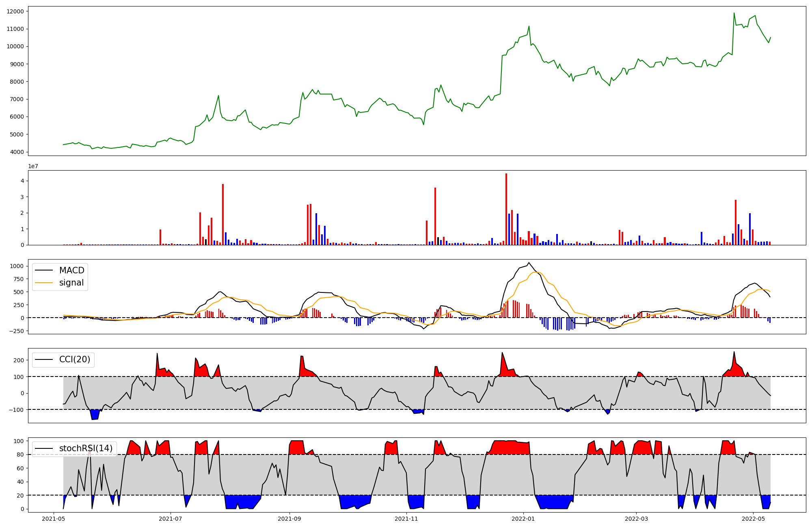
Task: Click the 2021-05 x-axis date label
Action: coord(54,519)
